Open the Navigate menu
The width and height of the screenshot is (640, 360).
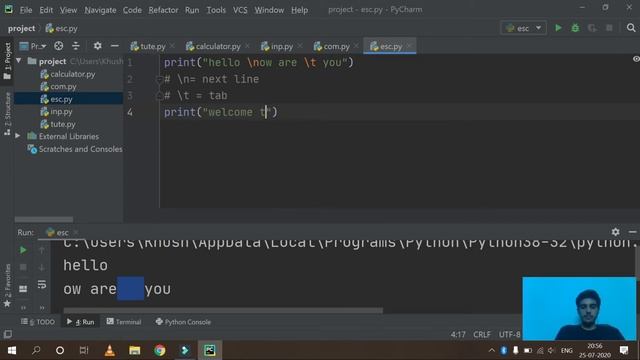(x=100, y=10)
